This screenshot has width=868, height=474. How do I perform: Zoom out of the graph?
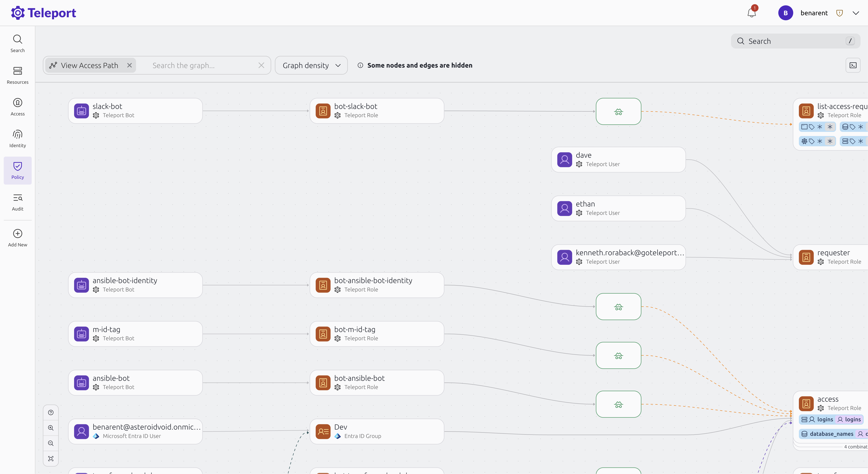pyautogui.click(x=51, y=443)
